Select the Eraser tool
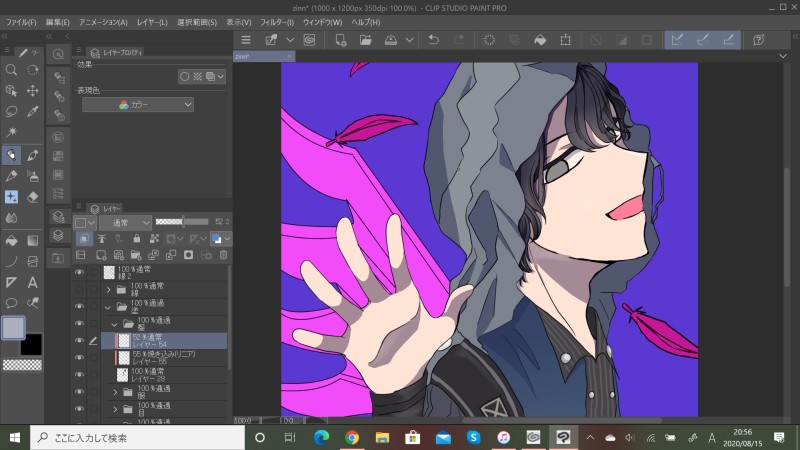 [x=32, y=197]
